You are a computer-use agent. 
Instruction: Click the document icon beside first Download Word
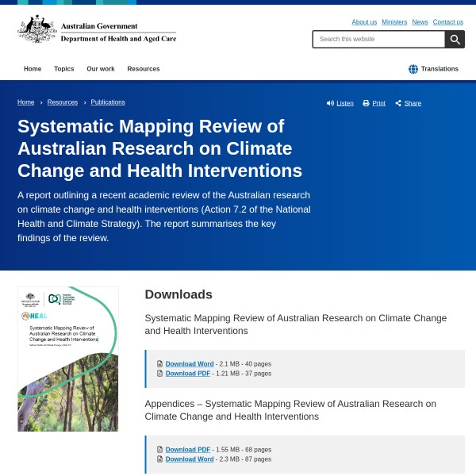pos(159,364)
